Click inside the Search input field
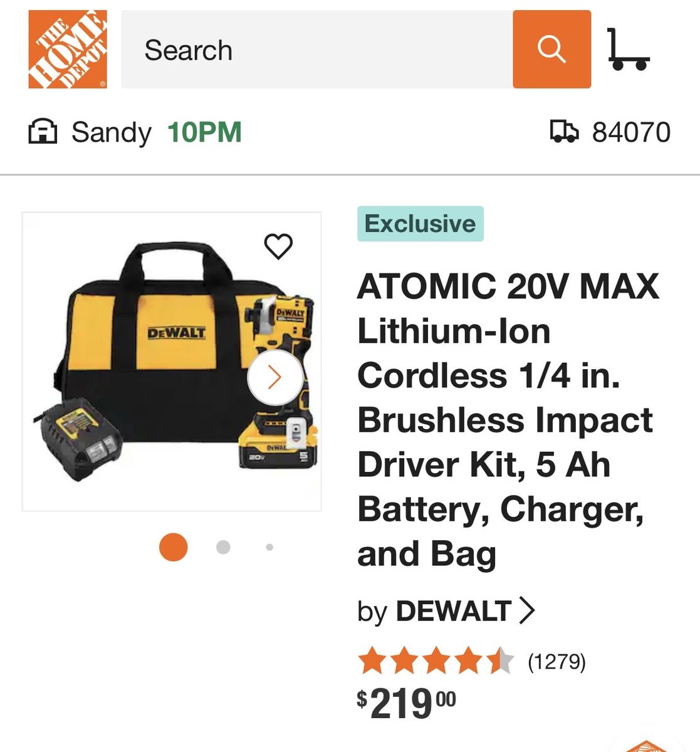Screen dimensions: 700x752 pos(317,49)
